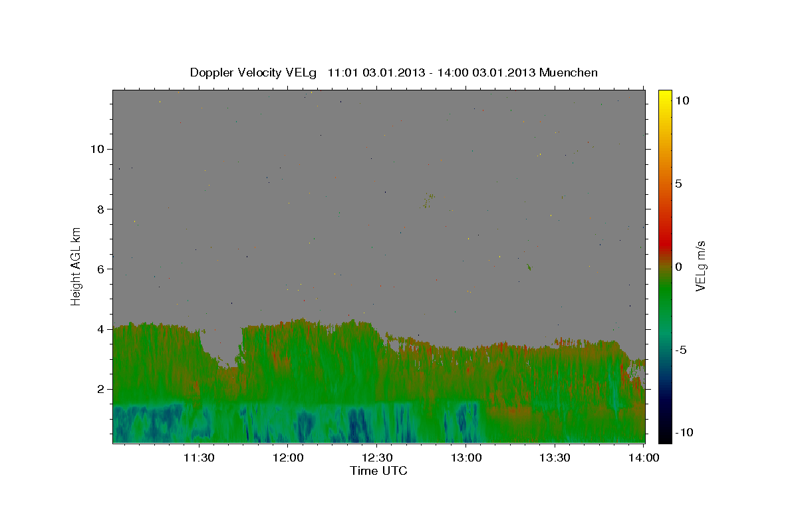Click the 13:30 time tick label
The width and height of the screenshot is (798, 532).
(555, 458)
